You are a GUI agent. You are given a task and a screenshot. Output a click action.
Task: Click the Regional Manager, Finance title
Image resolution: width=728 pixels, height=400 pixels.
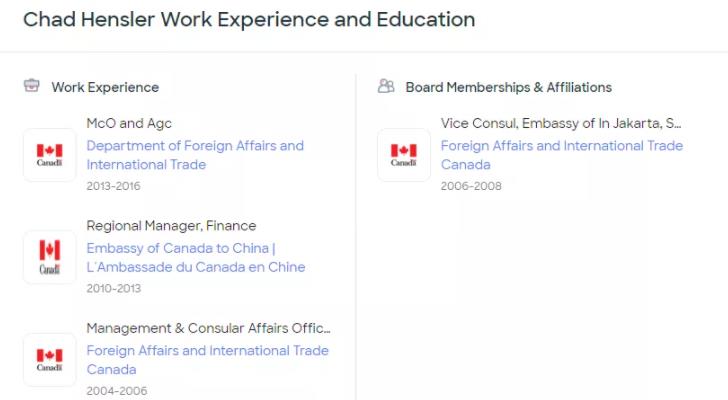[171, 225]
